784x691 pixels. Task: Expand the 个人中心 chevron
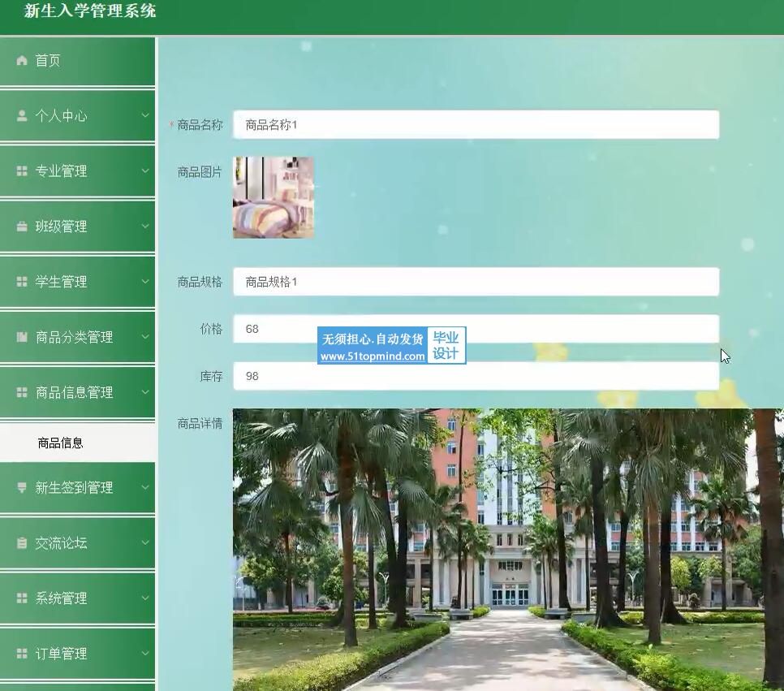(145, 115)
